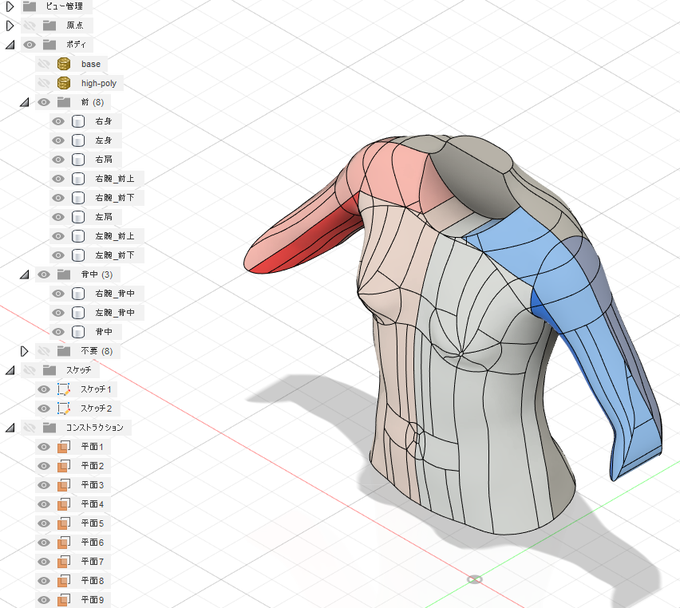Screen dimensions: 680x608
Task: Collapse the コンストラクション node
Action: (10, 428)
